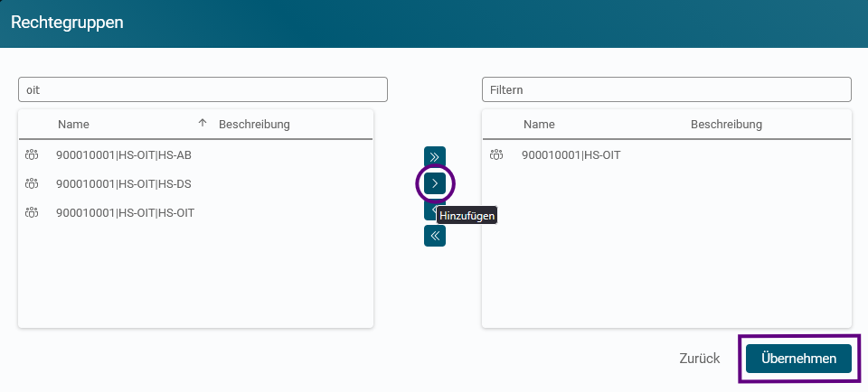Focus the right Filtern input field
The image size is (868, 392).
click(x=666, y=89)
